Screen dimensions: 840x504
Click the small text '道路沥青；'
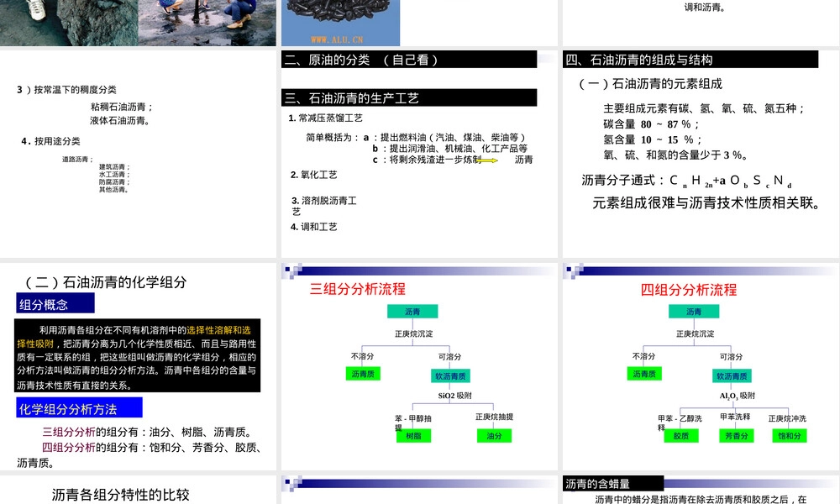(x=77, y=159)
